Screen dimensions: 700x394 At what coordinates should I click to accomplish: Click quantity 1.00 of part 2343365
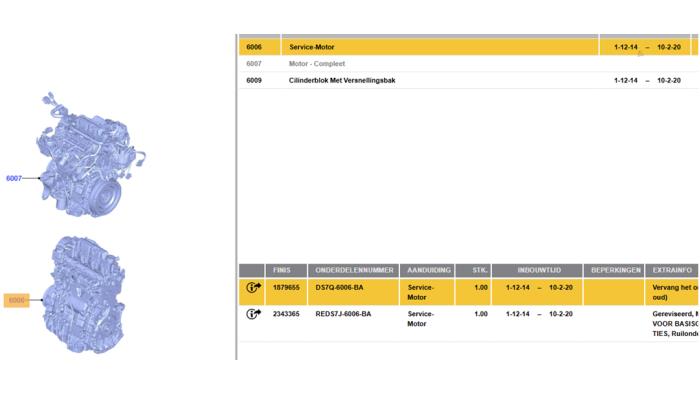click(x=481, y=314)
